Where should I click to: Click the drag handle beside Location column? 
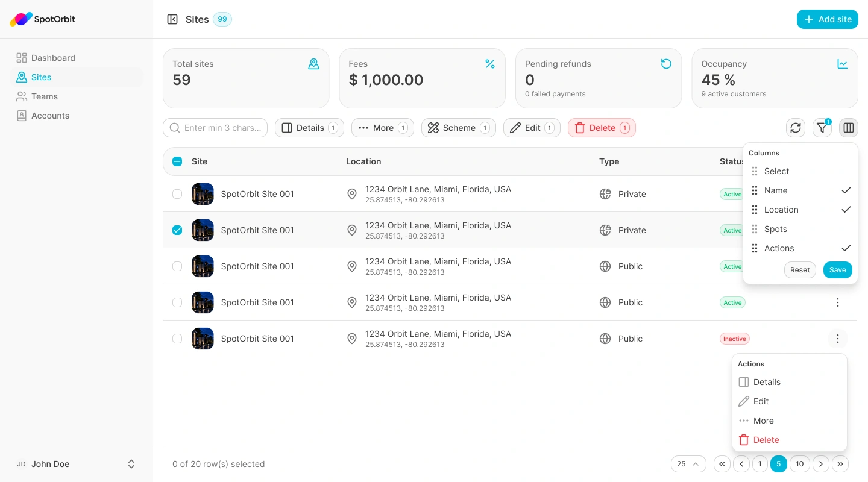coord(755,210)
